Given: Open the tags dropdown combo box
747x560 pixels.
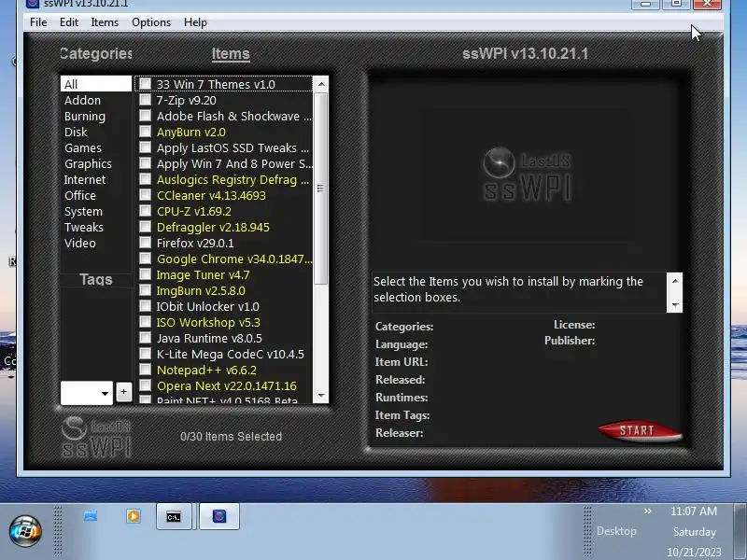Looking at the screenshot, I should 87,393.
